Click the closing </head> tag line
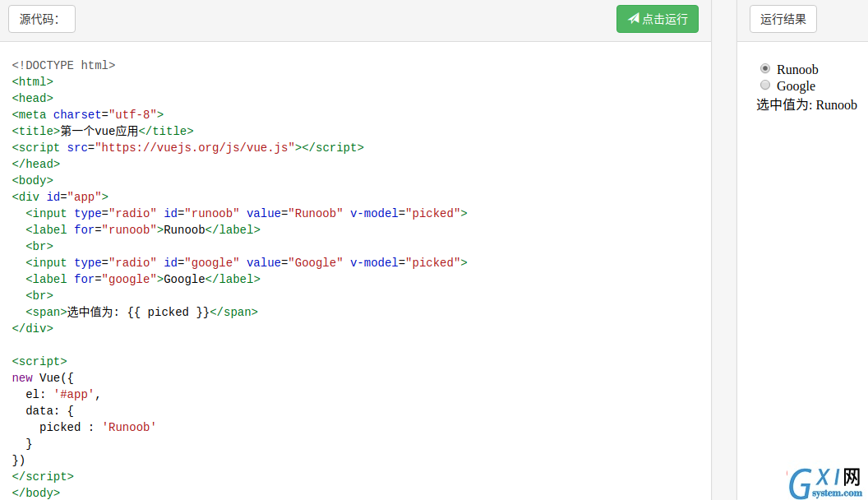The image size is (868, 500). coord(36,164)
